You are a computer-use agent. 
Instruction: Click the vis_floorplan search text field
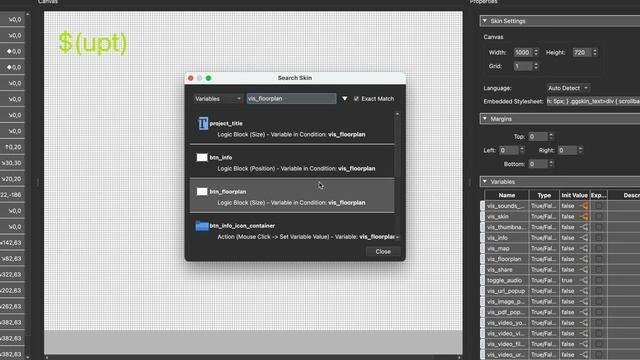pyautogui.click(x=291, y=99)
